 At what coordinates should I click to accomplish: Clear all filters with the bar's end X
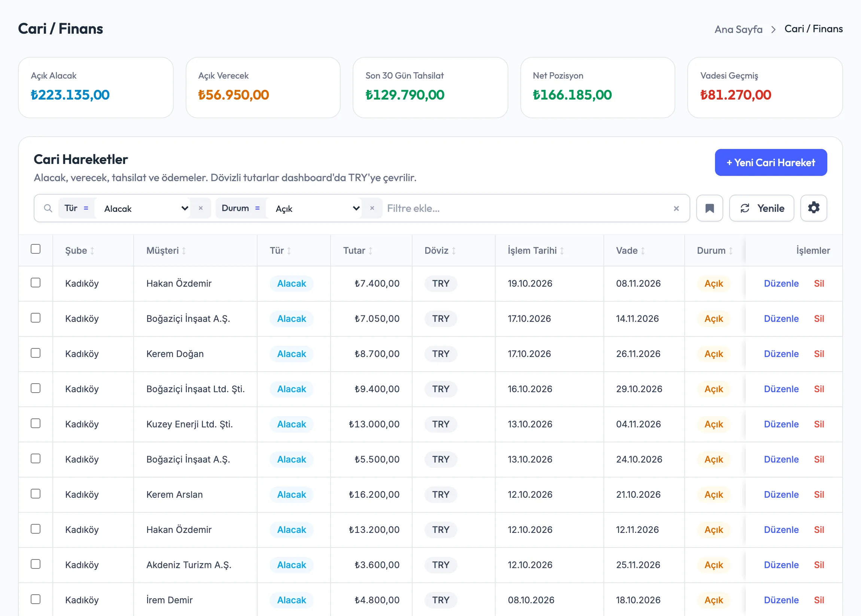[x=676, y=208]
